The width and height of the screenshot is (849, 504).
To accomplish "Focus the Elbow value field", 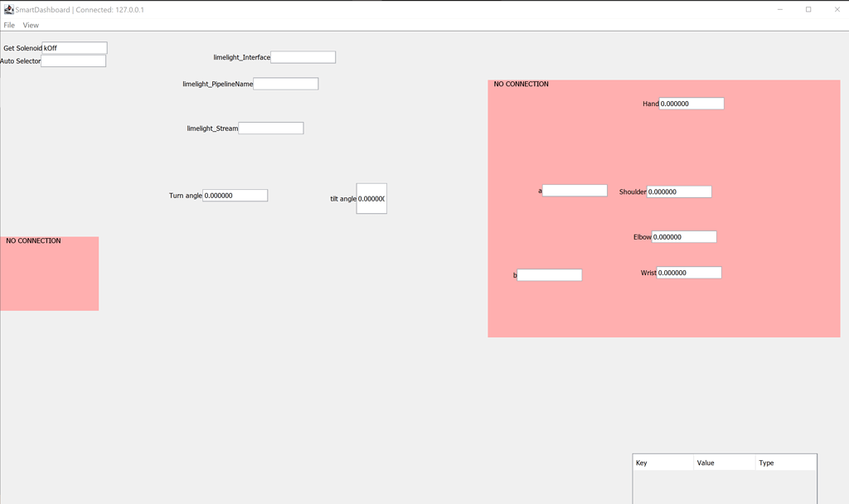I will [x=683, y=237].
